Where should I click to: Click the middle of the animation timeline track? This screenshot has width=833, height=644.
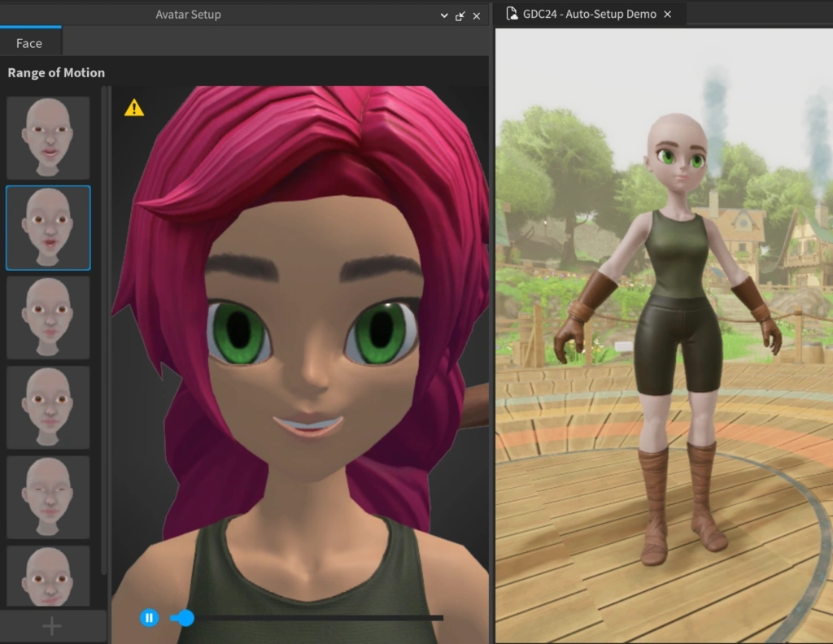pos(317,618)
